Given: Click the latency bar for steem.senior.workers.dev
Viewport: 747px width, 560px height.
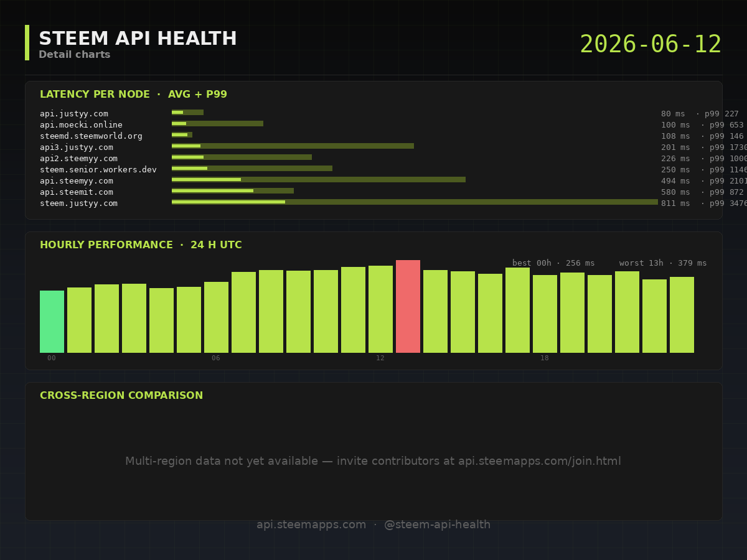Looking at the screenshot, I should click(x=252, y=169).
